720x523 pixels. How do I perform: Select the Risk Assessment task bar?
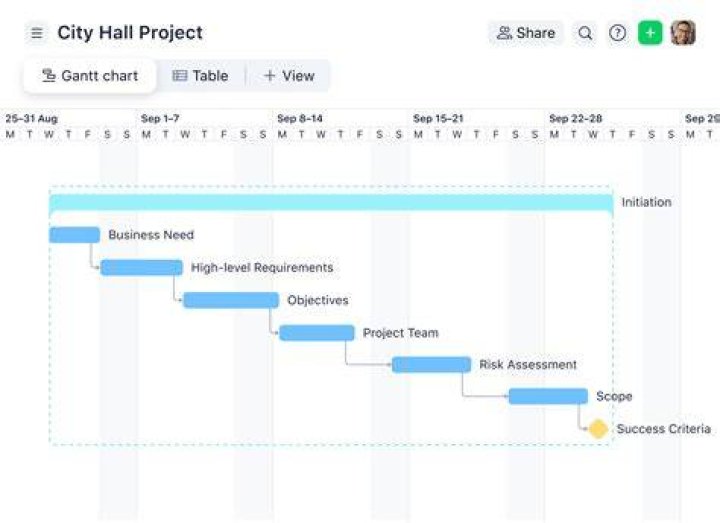(x=431, y=365)
